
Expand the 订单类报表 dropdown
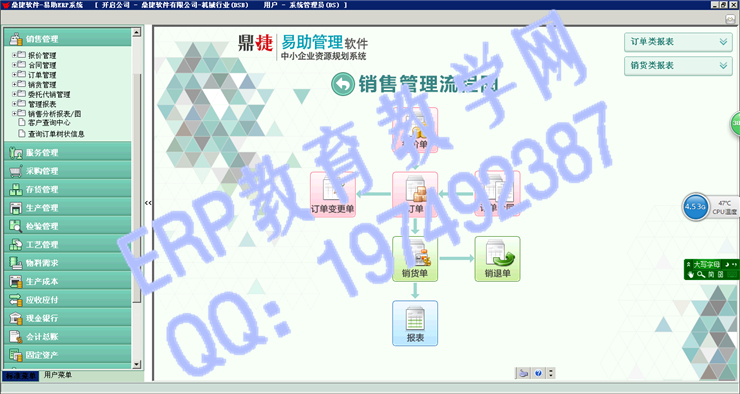[678, 42]
